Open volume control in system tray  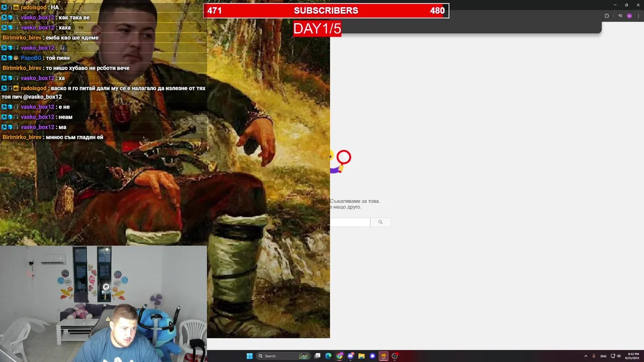click(x=619, y=356)
